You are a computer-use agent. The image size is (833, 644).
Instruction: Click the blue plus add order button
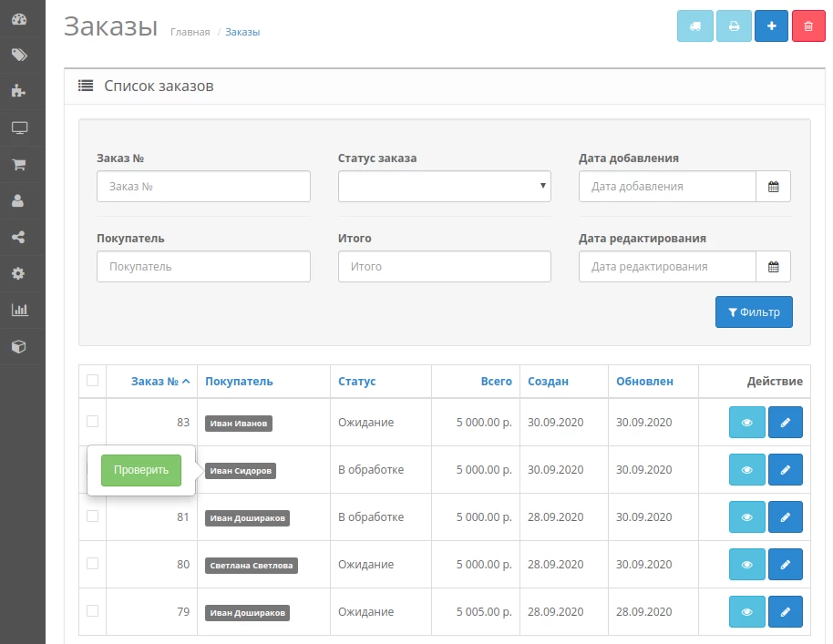[771, 26]
